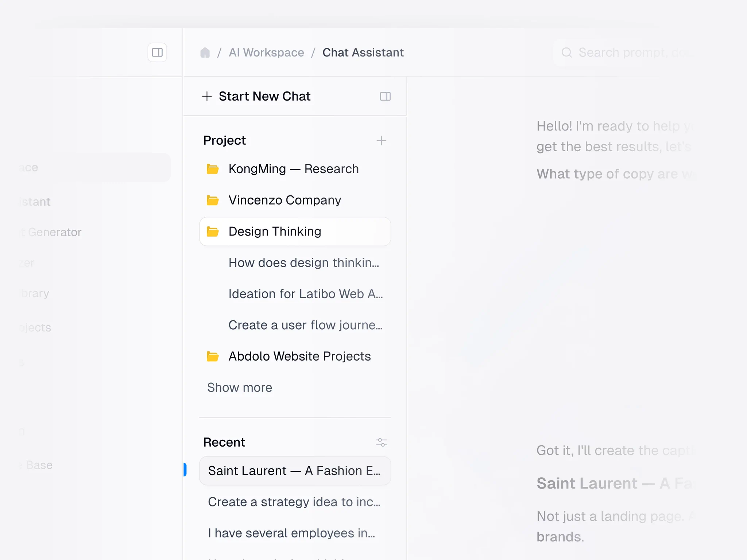Add a new project with plus icon

[381, 140]
